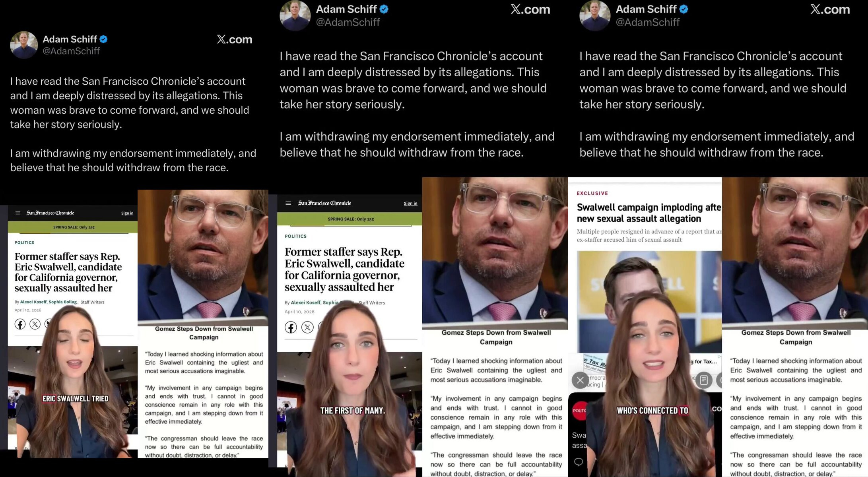Open the Chronicle hamburger menu above 'THE FIRST OF MANY' frame

pyautogui.click(x=288, y=203)
